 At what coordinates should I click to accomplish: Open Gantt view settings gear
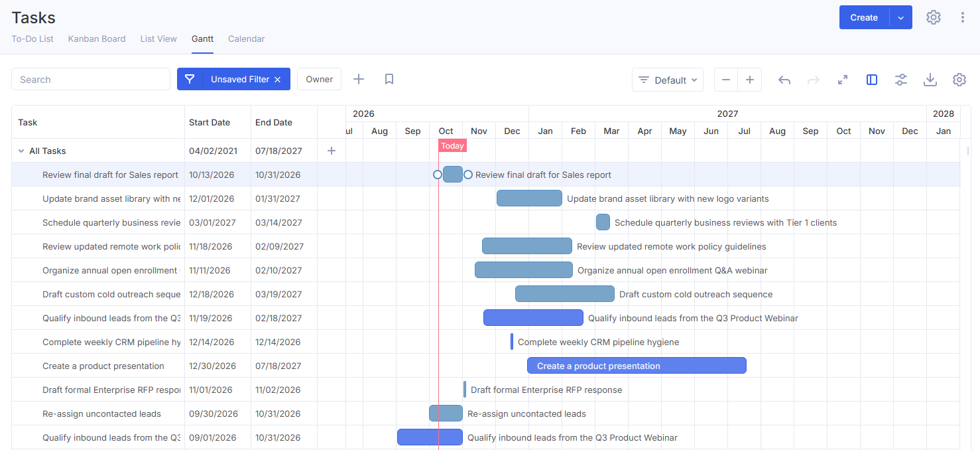click(959, 80)
